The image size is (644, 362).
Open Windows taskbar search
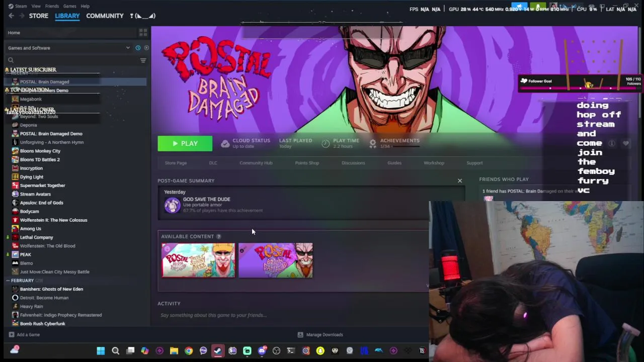point(115,351)
